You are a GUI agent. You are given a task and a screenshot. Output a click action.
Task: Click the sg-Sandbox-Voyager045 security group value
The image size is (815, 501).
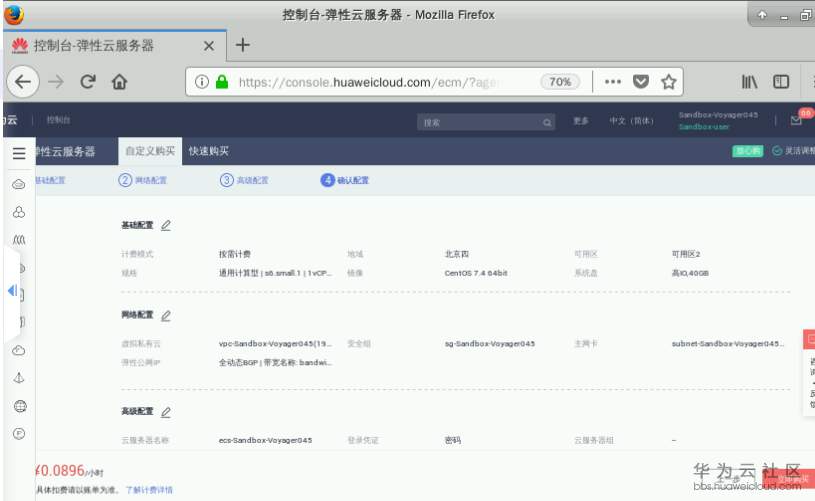click(490, 344)
